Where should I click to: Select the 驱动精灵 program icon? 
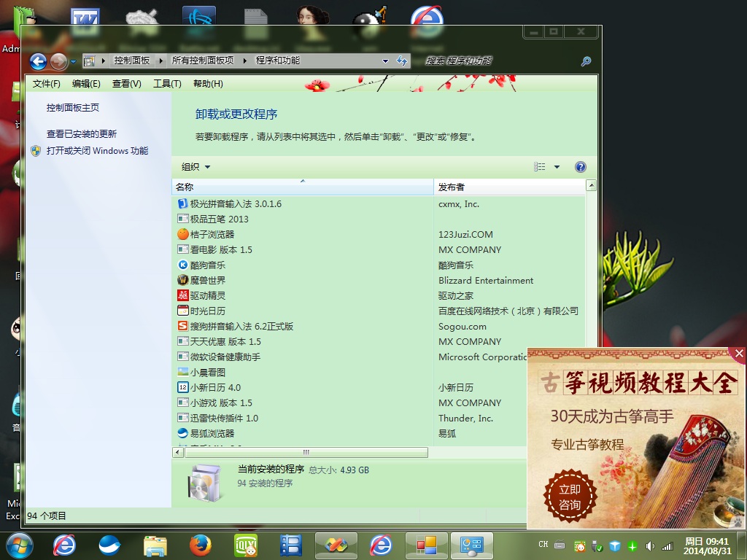click(x=183, y=295)
